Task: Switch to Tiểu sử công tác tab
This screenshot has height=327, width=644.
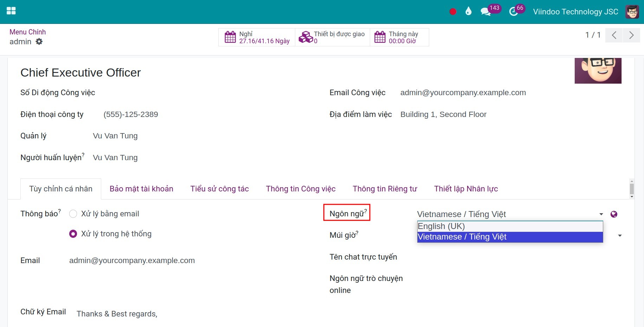Action: point(220,189)
